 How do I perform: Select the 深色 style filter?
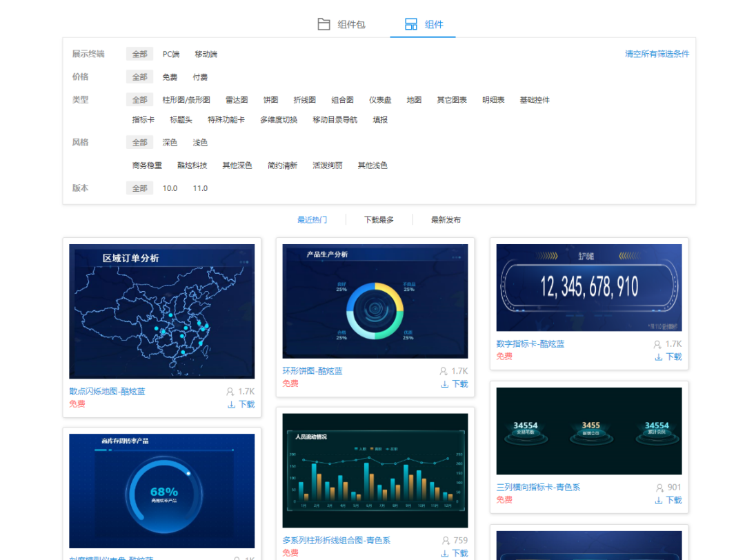point(170,142)
